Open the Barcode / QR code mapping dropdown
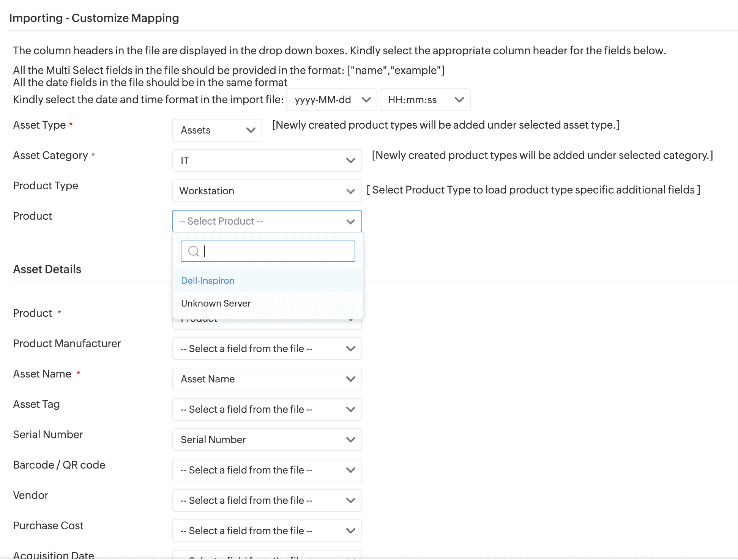Screen dimensions: 738x560 266,470
